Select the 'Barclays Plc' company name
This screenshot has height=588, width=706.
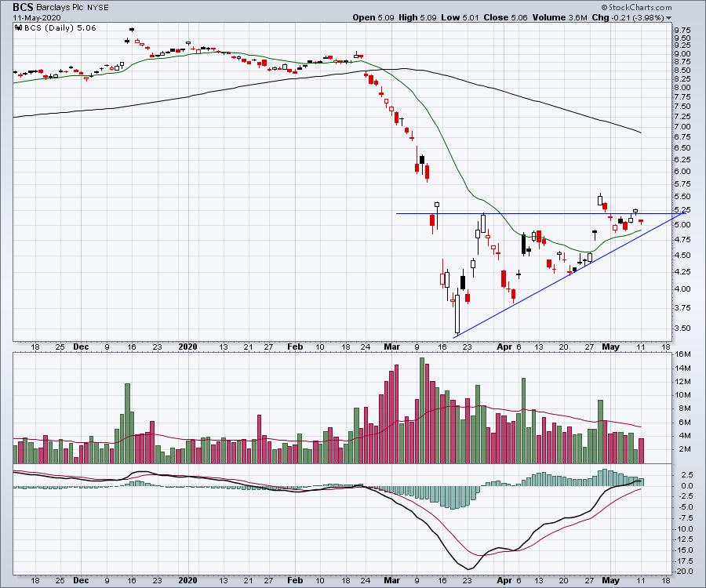point(60,8)
